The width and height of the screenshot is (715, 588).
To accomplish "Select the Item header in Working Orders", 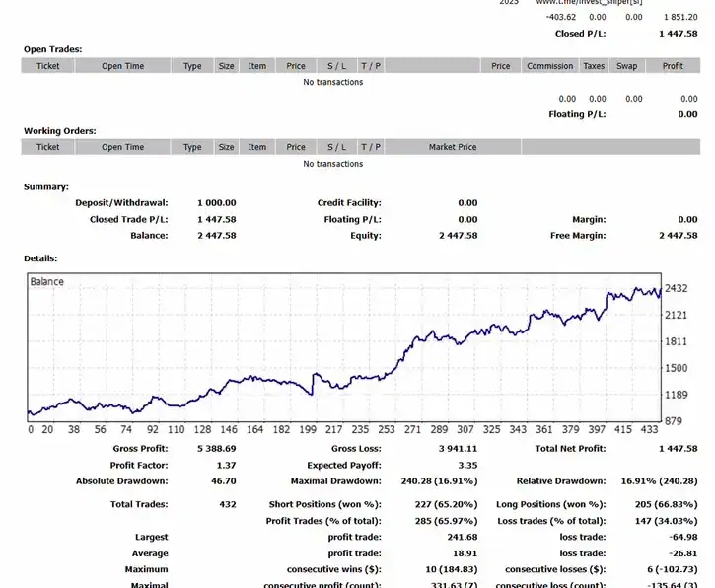I will [x=256, y=147].
